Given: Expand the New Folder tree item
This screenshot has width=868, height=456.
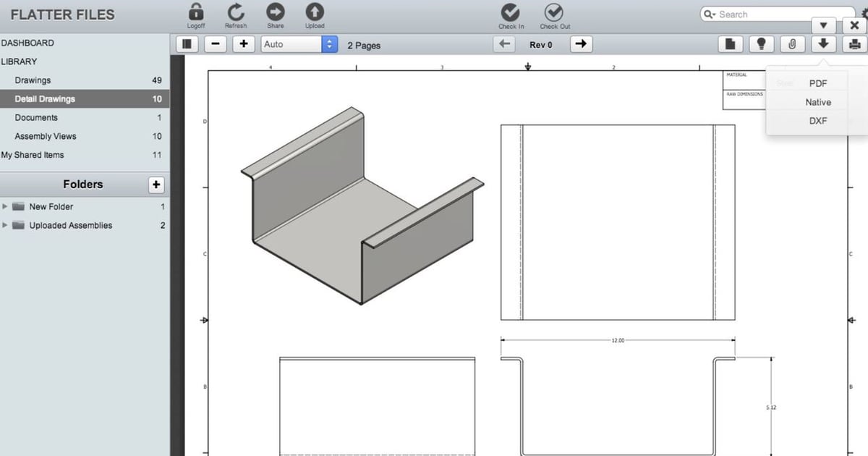Looking at the screenshot, I should tap(6, 206).
